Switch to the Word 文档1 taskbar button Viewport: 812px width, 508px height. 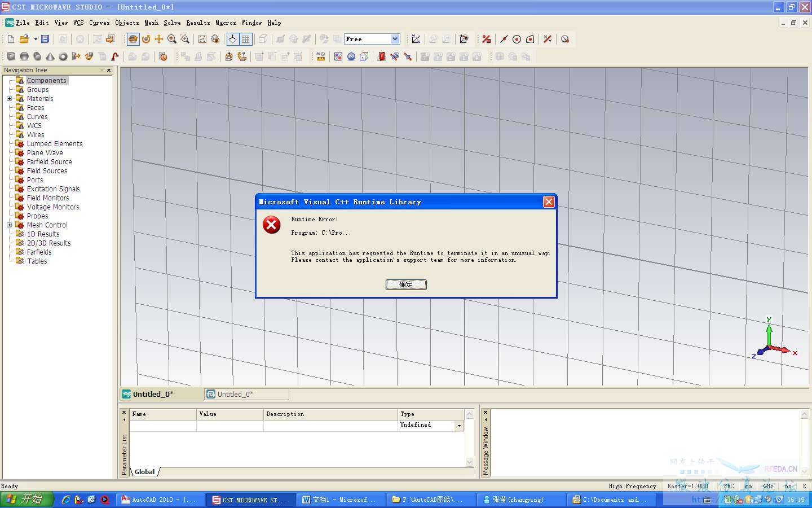point(340,500)
